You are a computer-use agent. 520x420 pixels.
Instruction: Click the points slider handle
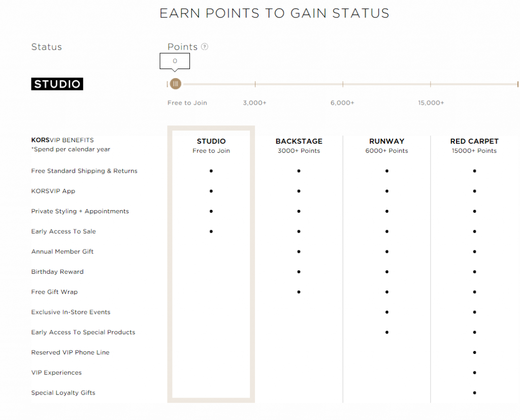tap(175, 84)
